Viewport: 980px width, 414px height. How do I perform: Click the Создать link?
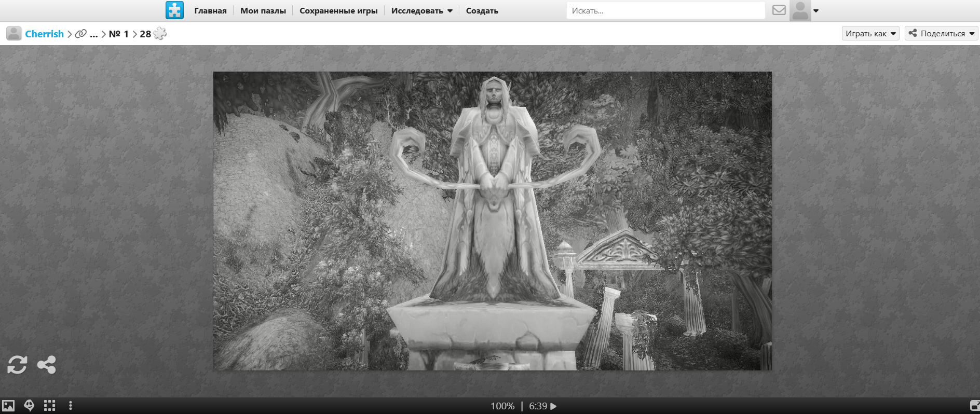point(482,11)
